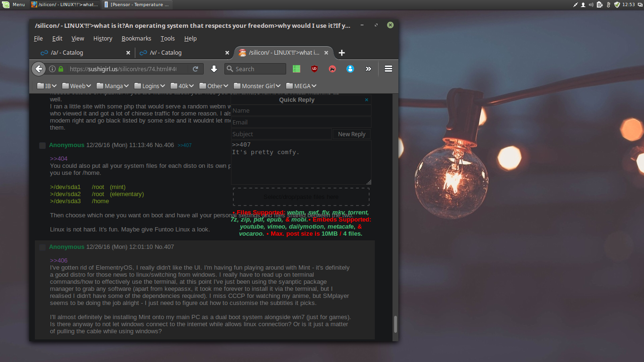This screenshot has width=644, height=362.
Task: Expand the Monster Girl bookmarks folder
Action: (257, 86)
